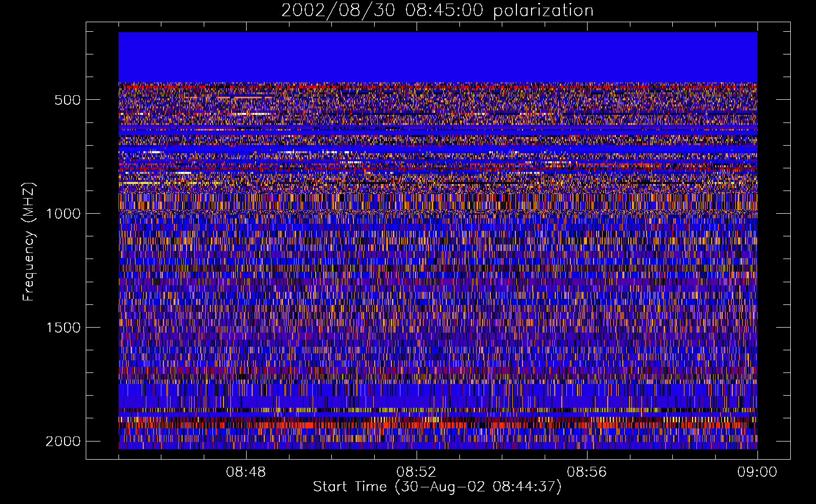
Task: Click the solid blue band at the top of the spectrogram
Action: (x=438, y=57)
